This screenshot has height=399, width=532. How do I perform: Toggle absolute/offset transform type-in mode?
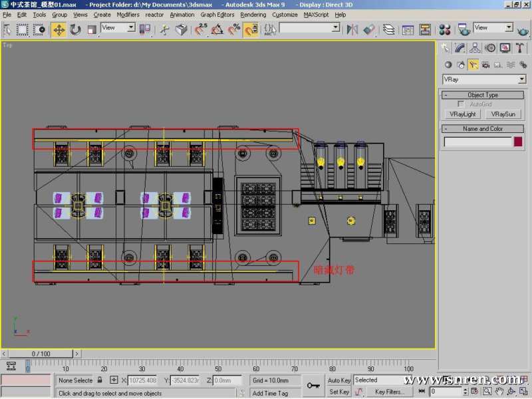114,380
